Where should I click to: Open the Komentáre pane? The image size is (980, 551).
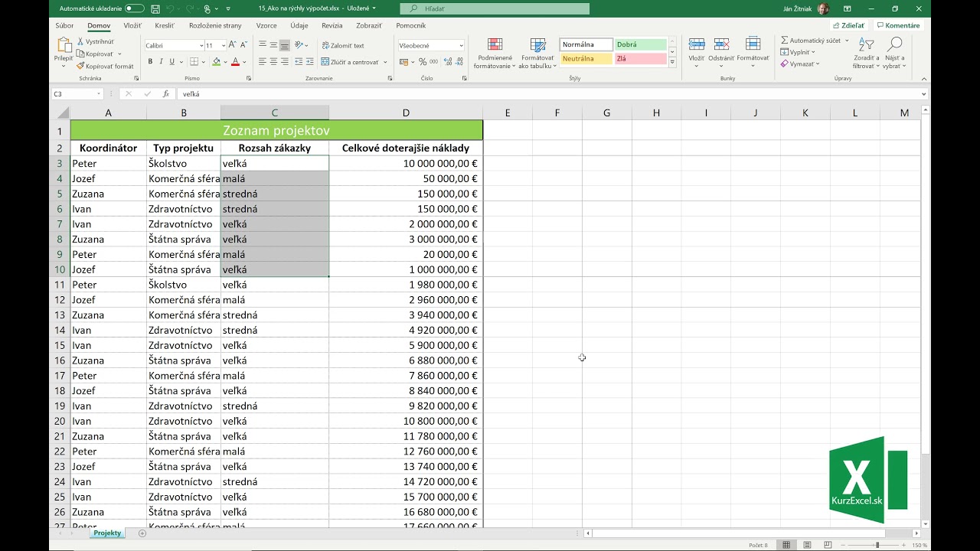(899, 25)
